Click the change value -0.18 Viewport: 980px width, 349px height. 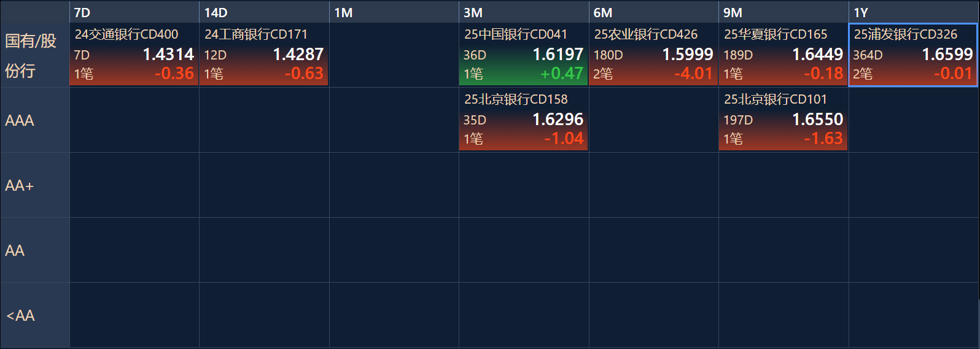[x=824, y=74]
